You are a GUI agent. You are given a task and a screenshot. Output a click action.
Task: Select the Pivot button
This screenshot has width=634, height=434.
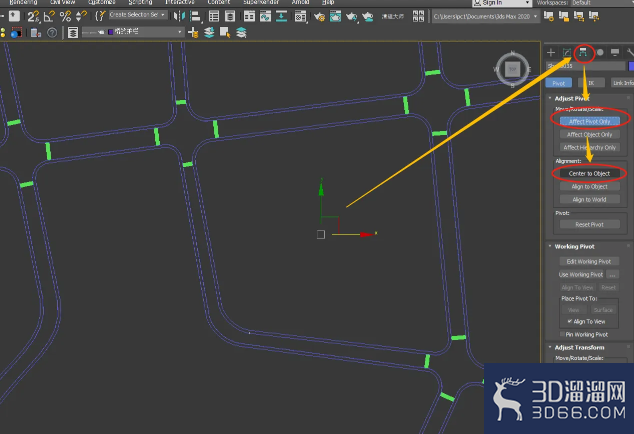coord(559,83)
